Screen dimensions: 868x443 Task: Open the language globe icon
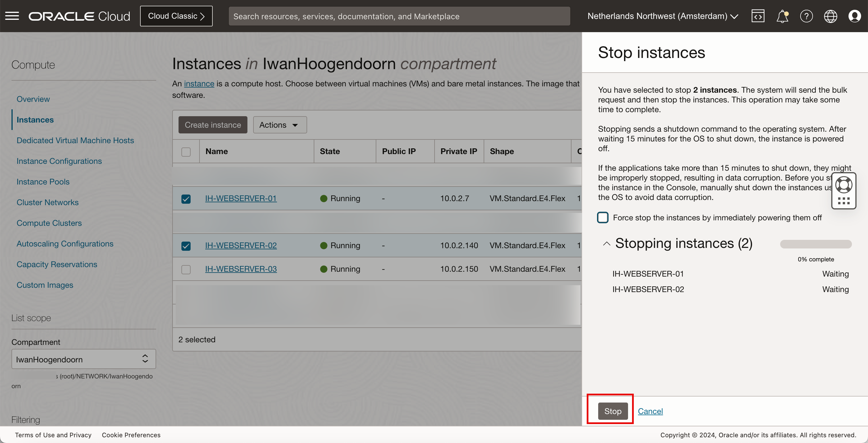(830, 16)
